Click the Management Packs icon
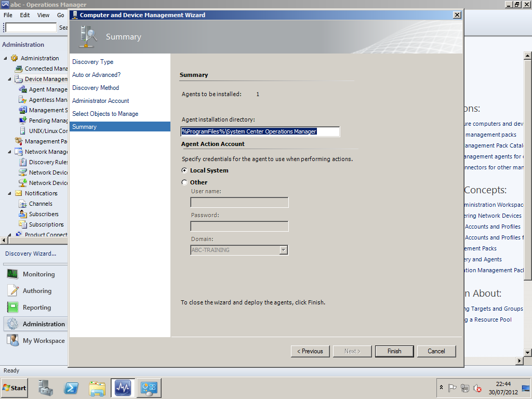The image size is (532, 399). pyautogui.click(x=19, y=141)
